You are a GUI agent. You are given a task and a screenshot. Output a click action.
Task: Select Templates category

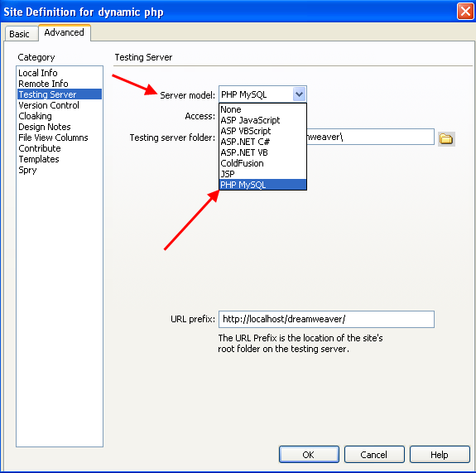(60, 159)
